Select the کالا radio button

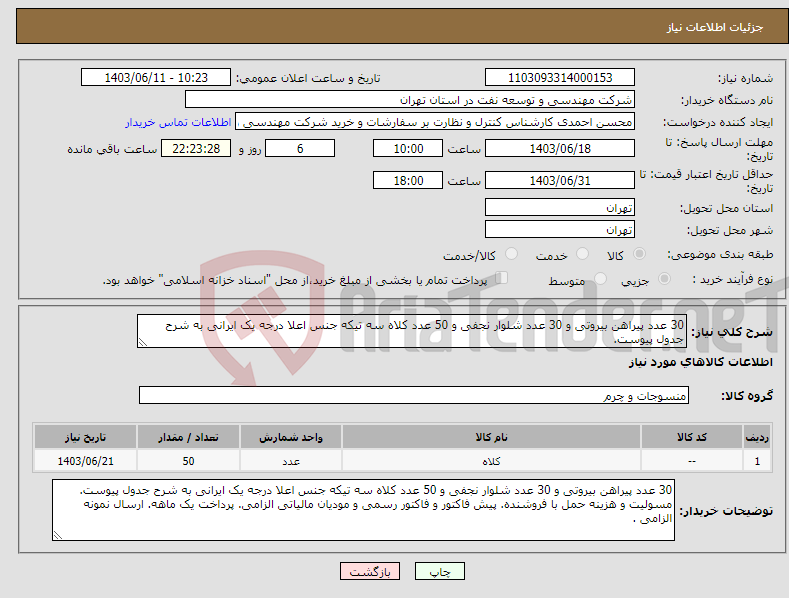tap(639, 254)
